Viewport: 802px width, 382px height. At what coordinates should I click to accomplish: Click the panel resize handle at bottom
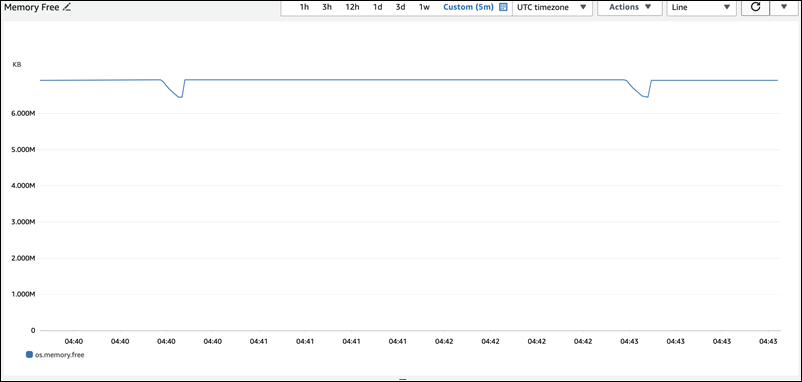(403, 379)
